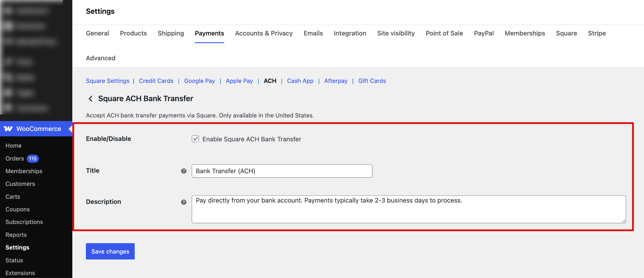Image resolution: width=644 pixels, height=278 pixels.
Task: Open the Stripe settings tab
Action: [597, 33]
